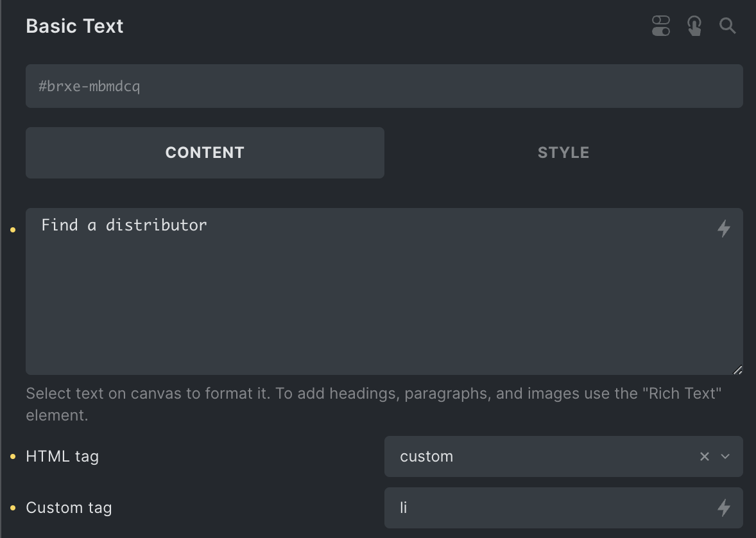
Task: Open the element conditions toggle icon
Action: click(660, 26)
